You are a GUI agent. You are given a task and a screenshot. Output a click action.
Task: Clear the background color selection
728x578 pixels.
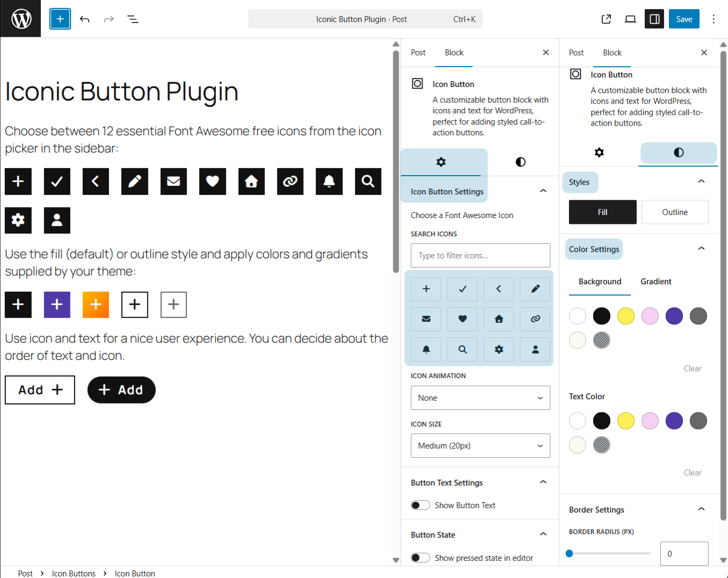pos(693,369)
